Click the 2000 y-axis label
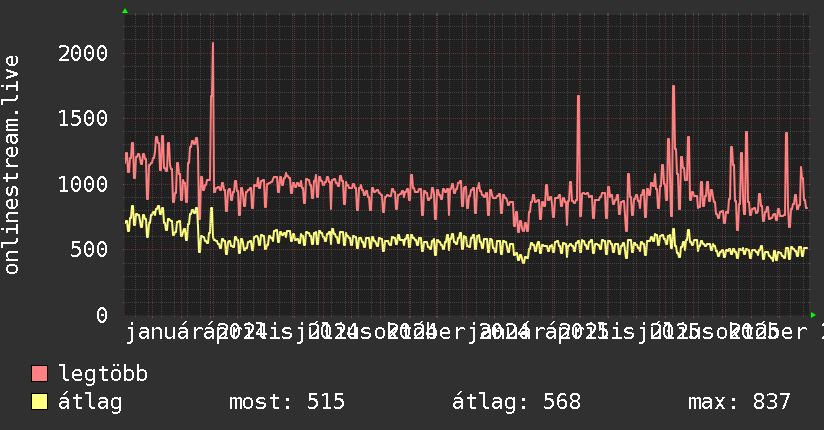Image resolution: width=824 pixels, height=430 pixels. coord(83,54)
